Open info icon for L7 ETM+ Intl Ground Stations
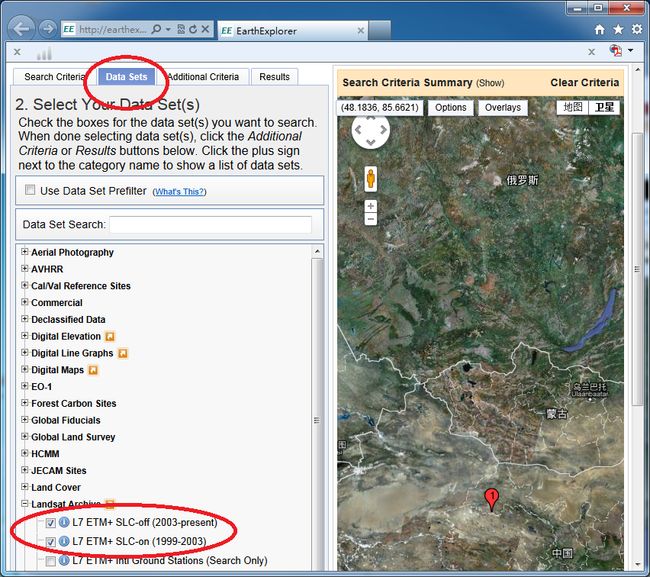Image resolution: width=650 pixels, height=577 pixels. tap(64, 560)
